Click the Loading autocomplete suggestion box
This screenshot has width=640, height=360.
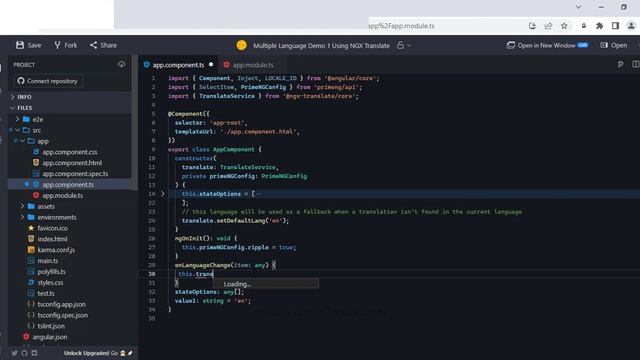[x=266, y=284]
